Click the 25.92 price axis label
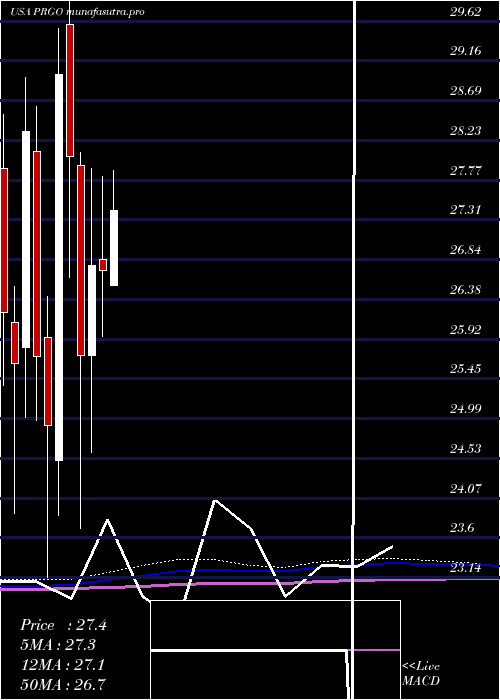This screenshot has height=700, width=500. click(x=466, y=329)
